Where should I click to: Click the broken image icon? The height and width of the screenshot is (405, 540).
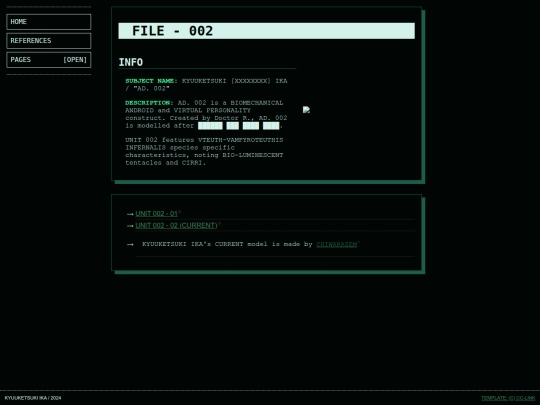point(306,110)
